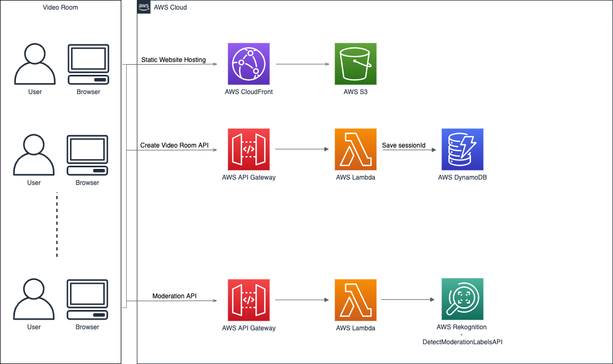Select the AWS Rekognition icon
Screen dimensions: 613x364
pos(462,299)
